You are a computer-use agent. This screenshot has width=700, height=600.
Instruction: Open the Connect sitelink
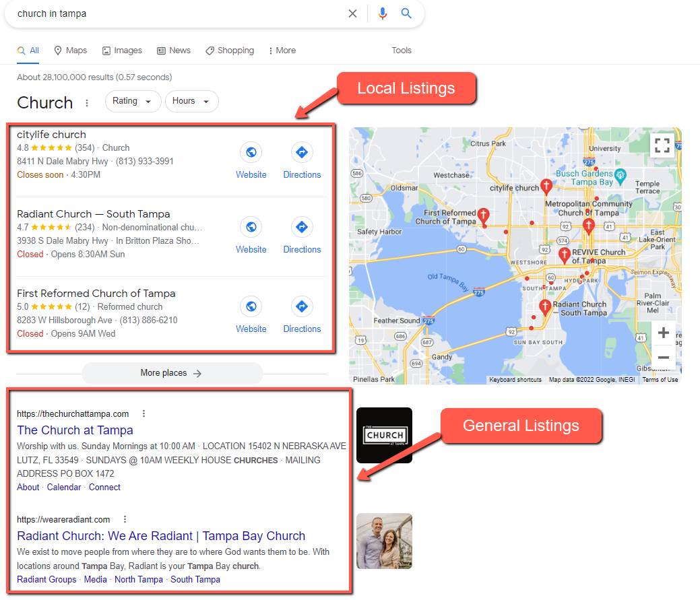104,487
